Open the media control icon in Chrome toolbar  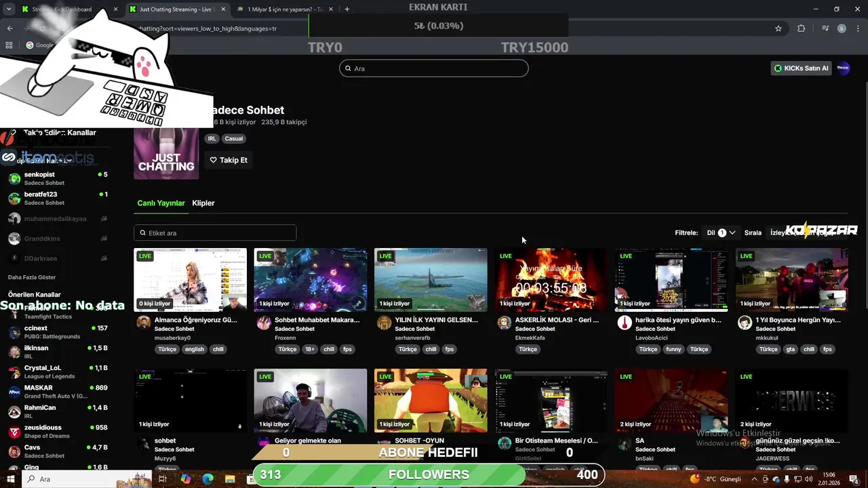(x=825, y=28)
